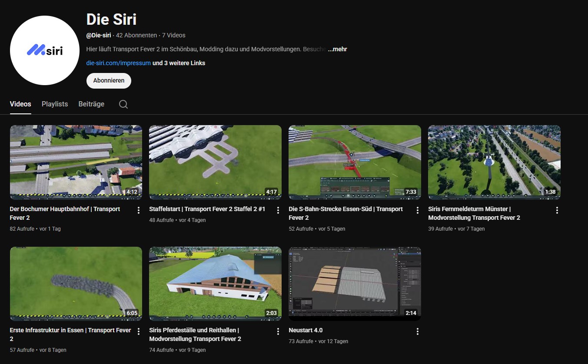The image size is (588, 364).
Task: Follow the die-siri.com/impressum link
Action: point(118,63)
